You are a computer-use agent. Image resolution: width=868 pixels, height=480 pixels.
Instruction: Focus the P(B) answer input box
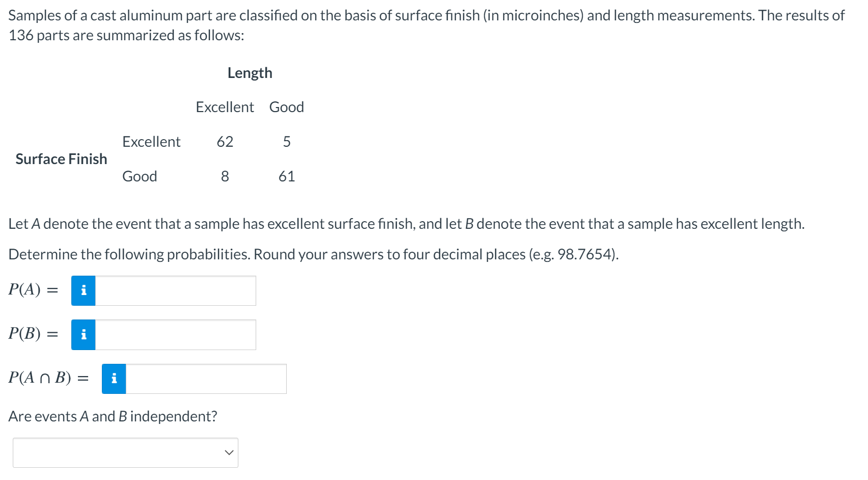click(176, 335)
